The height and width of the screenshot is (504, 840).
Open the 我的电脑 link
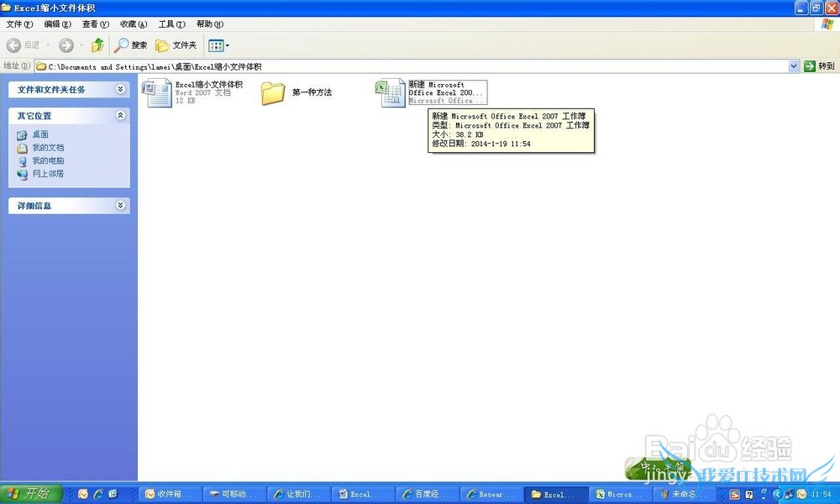(48, 160)
